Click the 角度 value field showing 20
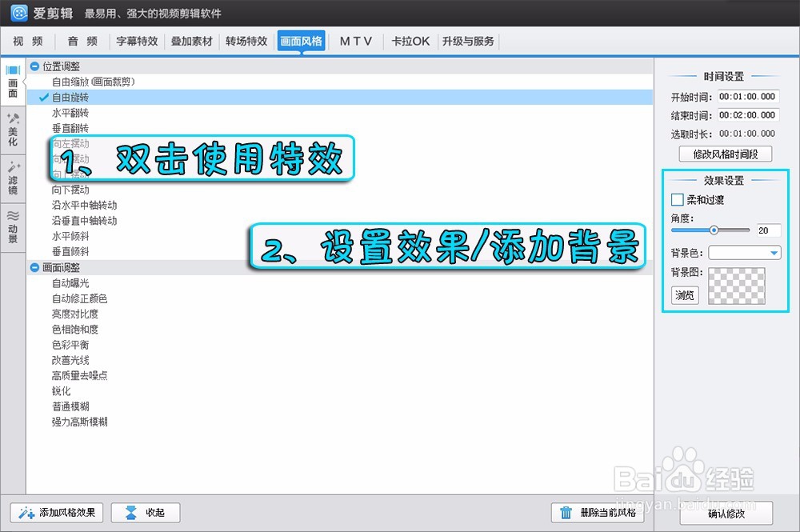 tap(768, 230)
